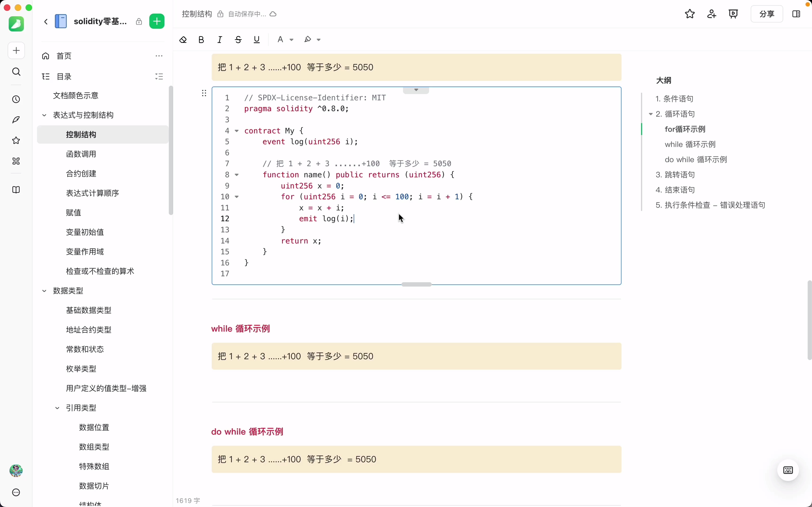Click the 分享 share button
812x507 pixels.
pos(767,14)
